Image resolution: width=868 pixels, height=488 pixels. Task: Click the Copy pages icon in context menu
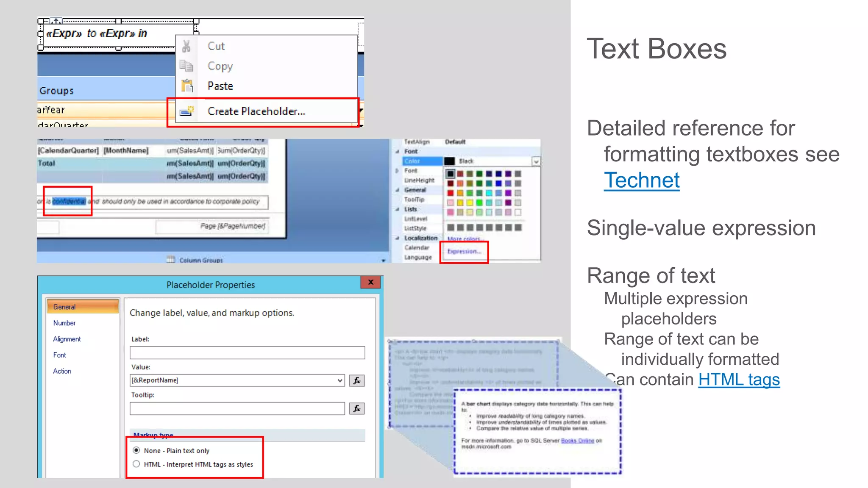click(186, 66)
